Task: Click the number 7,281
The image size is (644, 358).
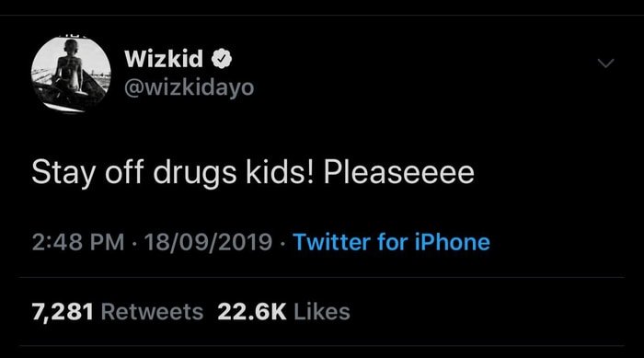Action: [63, 312]
